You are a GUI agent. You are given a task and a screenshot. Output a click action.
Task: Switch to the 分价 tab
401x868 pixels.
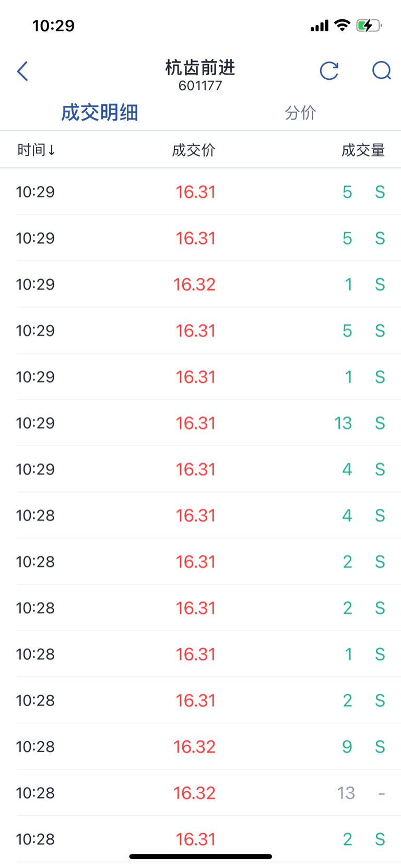click(x=300, y=113)
